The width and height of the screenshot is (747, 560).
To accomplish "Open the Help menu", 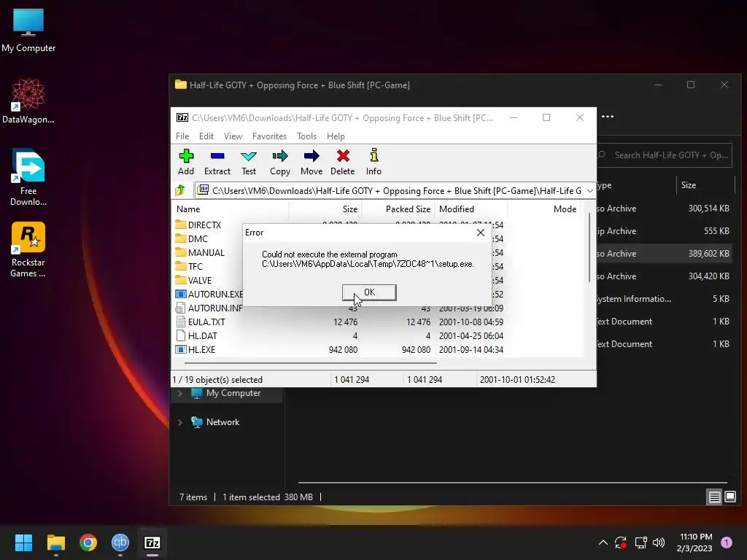I will pos(336,136).
